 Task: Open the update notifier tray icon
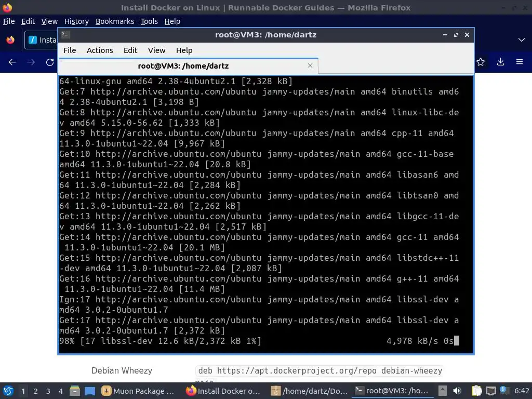tap(503, 391)
